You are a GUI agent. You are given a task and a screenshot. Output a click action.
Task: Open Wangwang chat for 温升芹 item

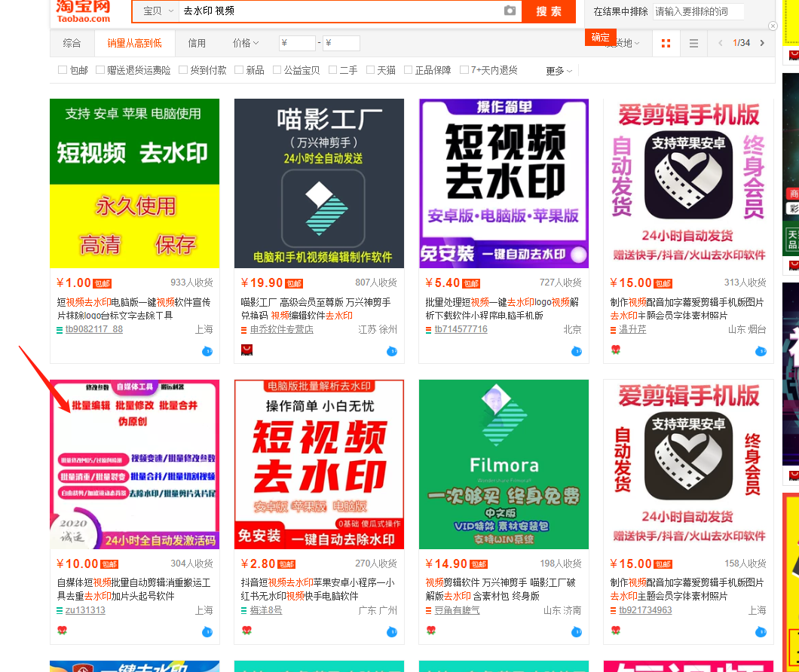point(761,351)
